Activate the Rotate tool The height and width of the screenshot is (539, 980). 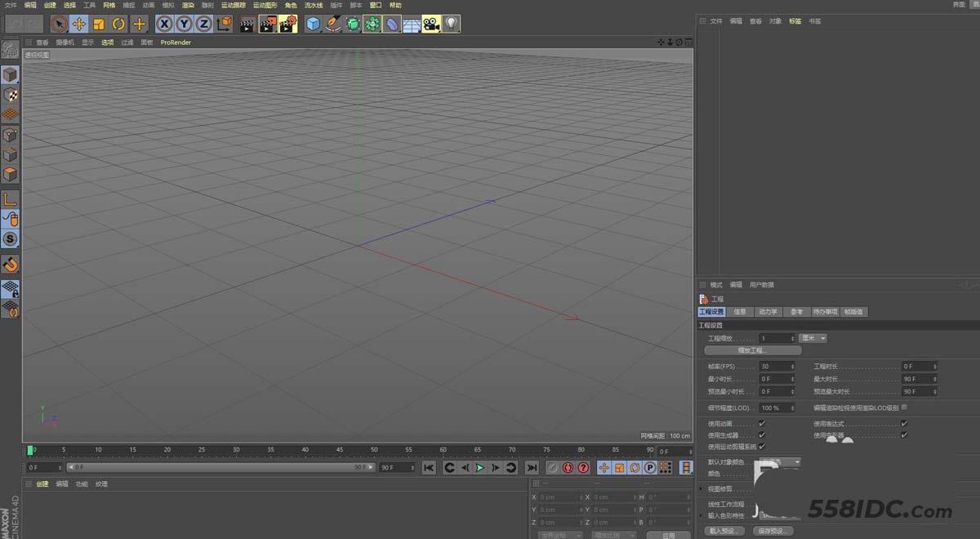click(x=119, y=24)
